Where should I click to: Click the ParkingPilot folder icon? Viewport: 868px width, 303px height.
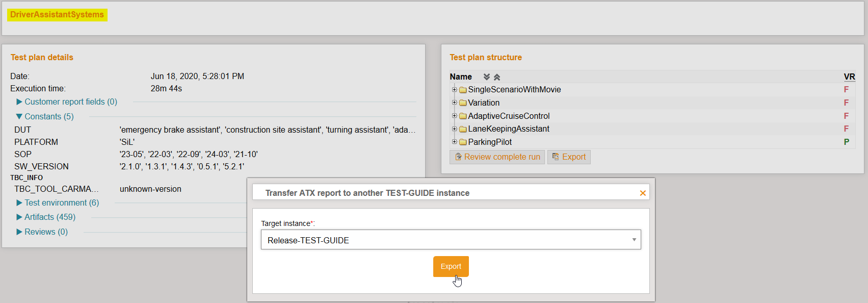[463, 142]
